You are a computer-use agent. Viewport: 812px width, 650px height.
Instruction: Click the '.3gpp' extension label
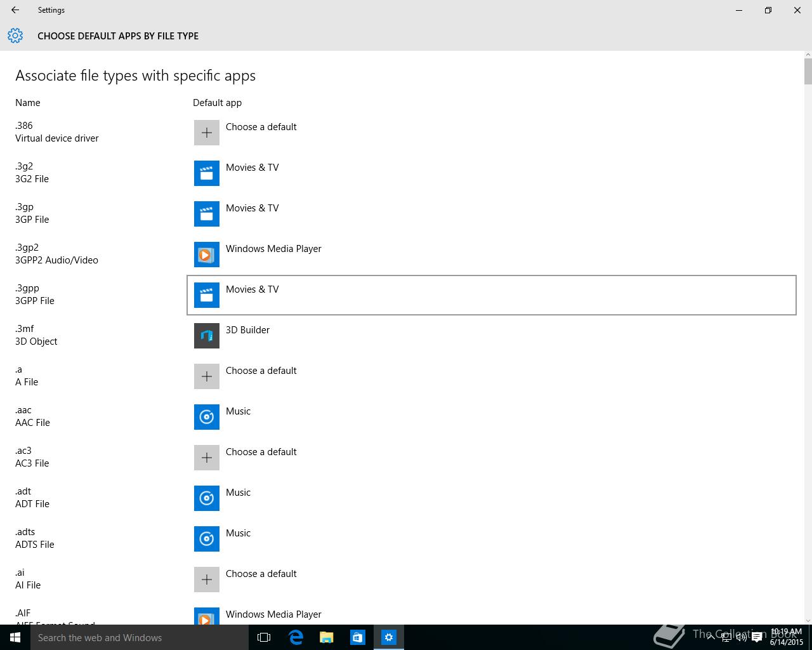(27, 288)
